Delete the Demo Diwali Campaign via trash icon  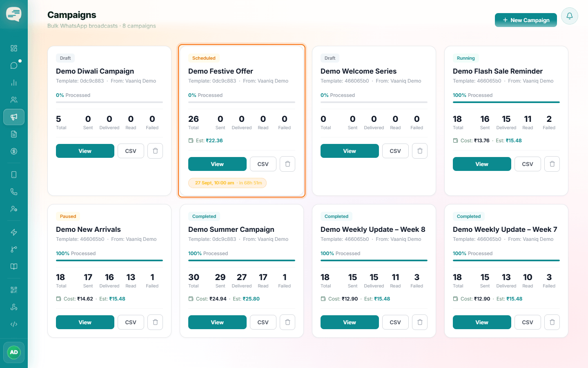point(155,151)
